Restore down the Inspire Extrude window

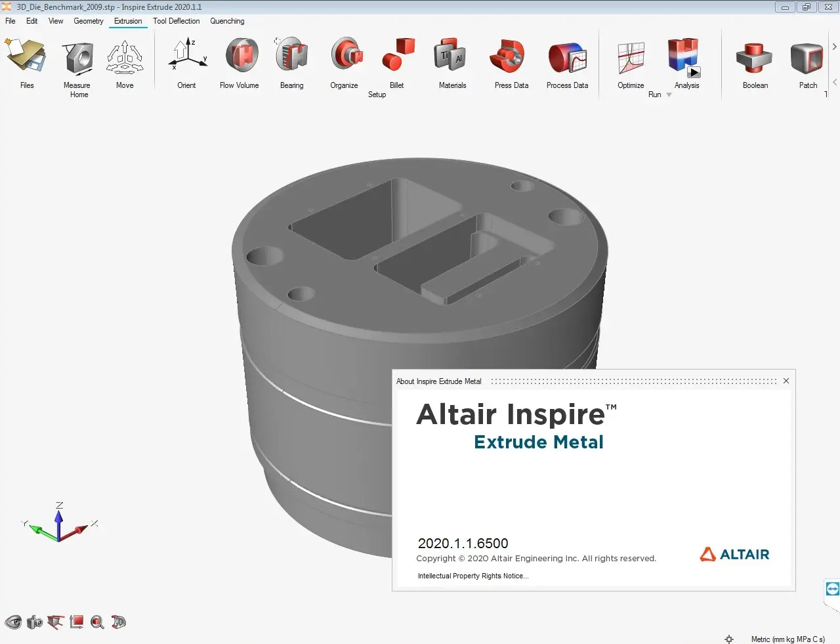coord(807,7)
